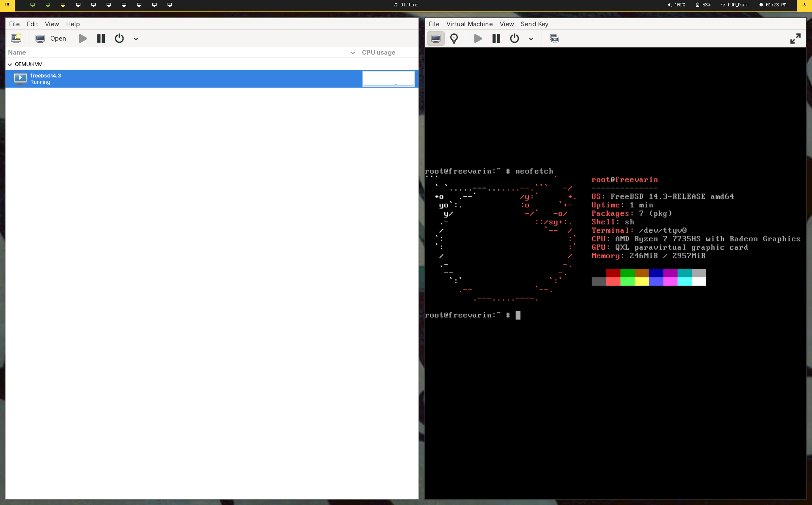The image size is (812, 505).
Task: Click the battery 53% indicator
Action: (x=703, y=5)
